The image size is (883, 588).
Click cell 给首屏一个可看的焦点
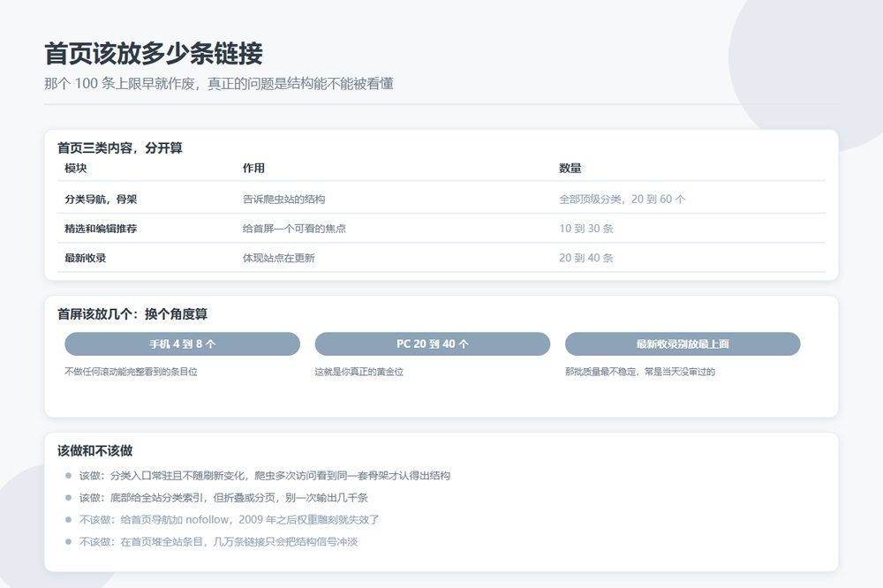click(294, 229)
